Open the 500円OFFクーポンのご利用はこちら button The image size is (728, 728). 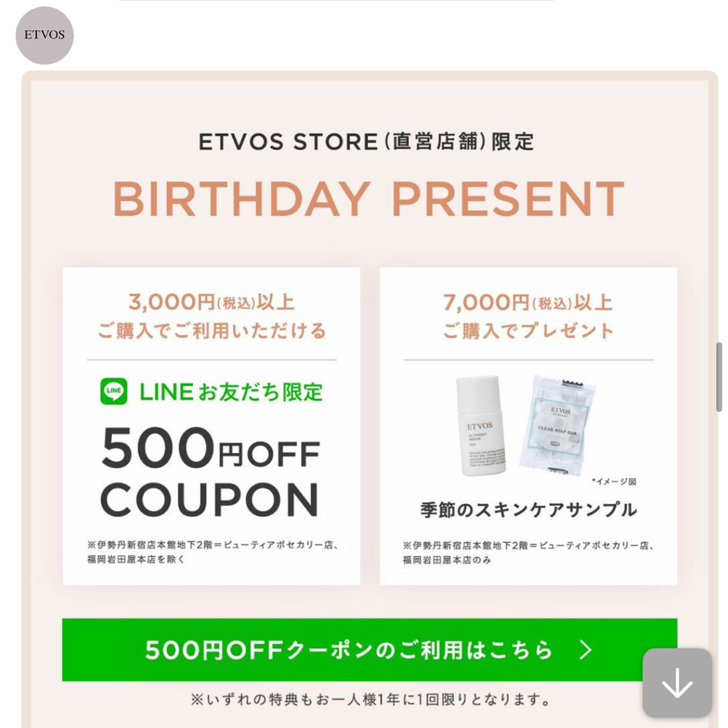pos(370,649)
